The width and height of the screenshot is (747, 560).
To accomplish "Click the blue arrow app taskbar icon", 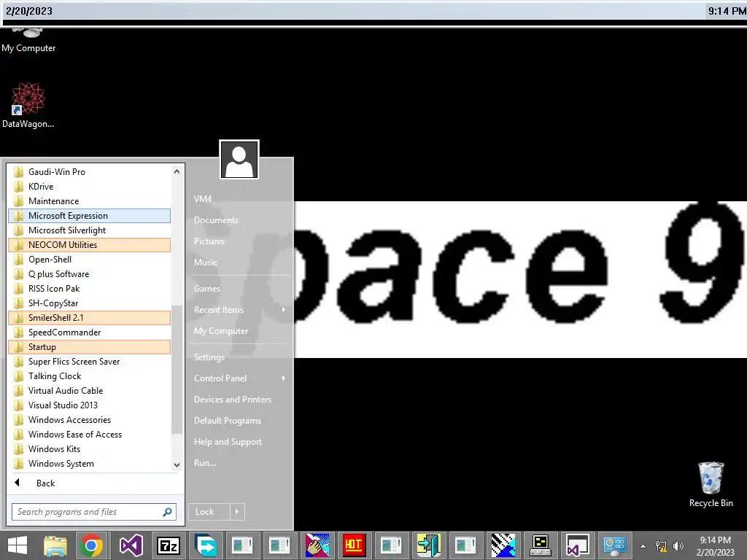I will tap(205, 545).
